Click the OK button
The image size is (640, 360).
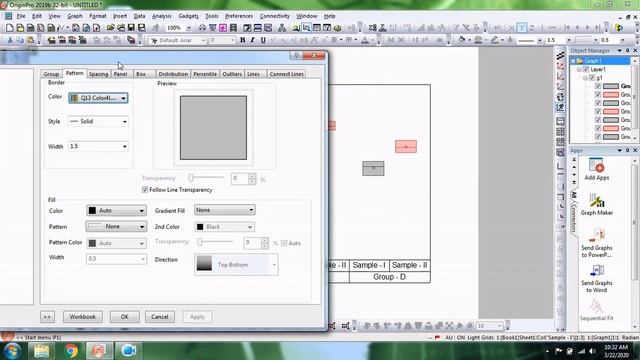pos(124,317)
